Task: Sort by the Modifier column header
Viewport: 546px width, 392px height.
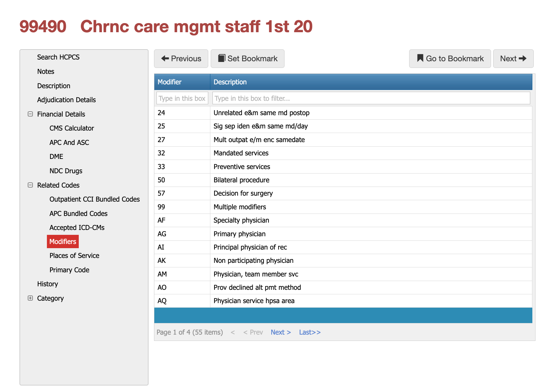Action: point(169,82)
